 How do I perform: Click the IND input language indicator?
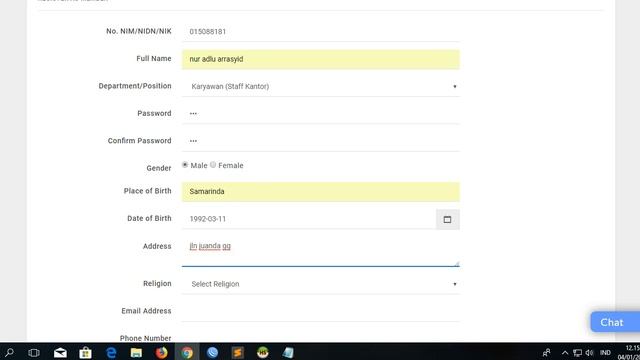[x=605, y=353]
